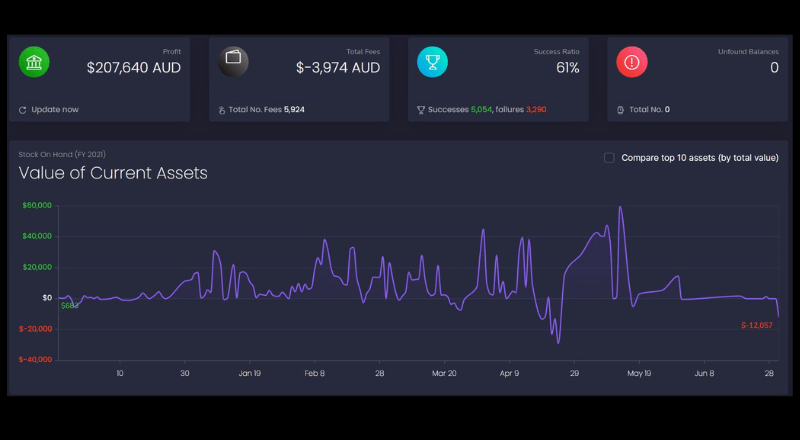Image resolution: width=800 pixels, height=440 pixels.
Task: Click the $-3,974 AUD total fees value
Action: pos(338,68)
